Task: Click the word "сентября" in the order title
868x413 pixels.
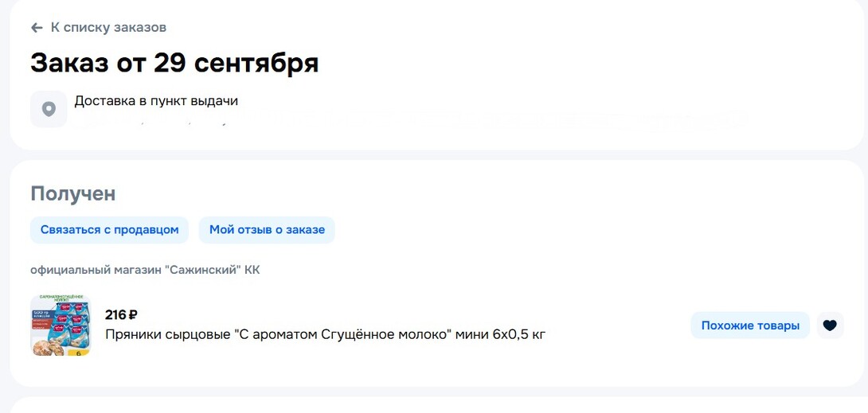Action: pyautogui.click(x=256, y=63)
